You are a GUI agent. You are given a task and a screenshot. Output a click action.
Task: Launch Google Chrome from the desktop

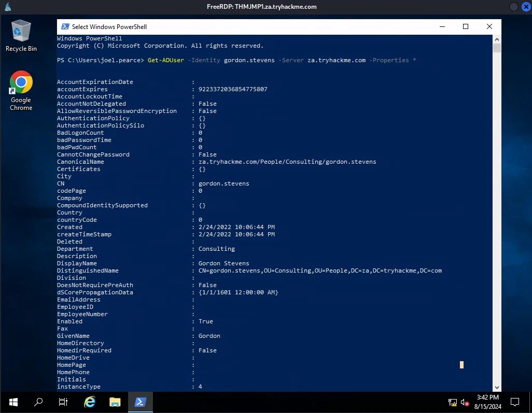[x=21, y=91]
